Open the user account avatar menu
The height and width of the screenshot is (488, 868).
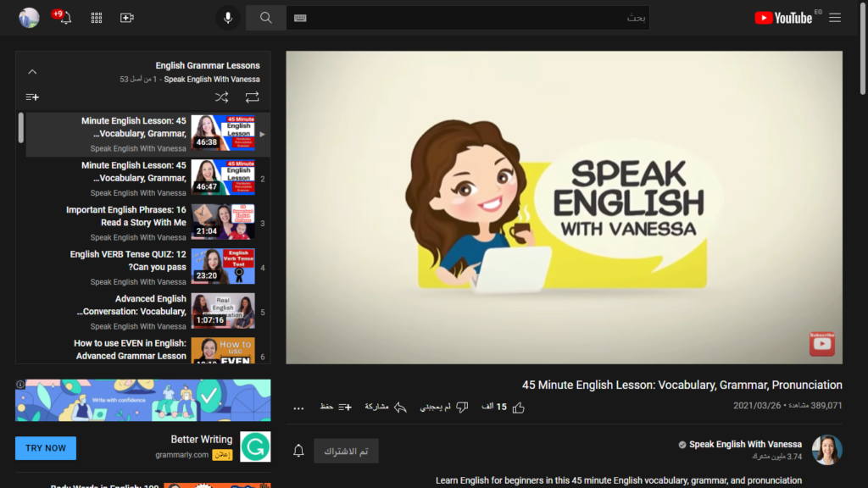point(29,18)
